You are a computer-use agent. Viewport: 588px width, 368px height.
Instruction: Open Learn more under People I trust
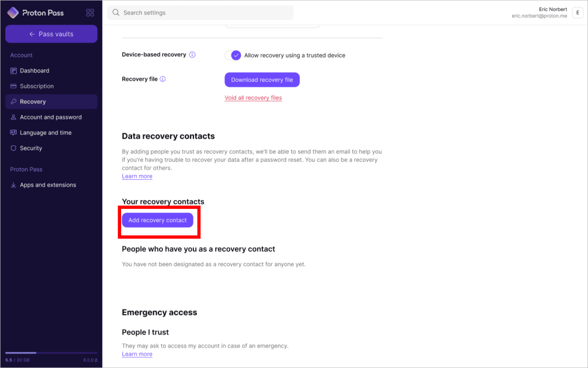(x=137, y=354)
